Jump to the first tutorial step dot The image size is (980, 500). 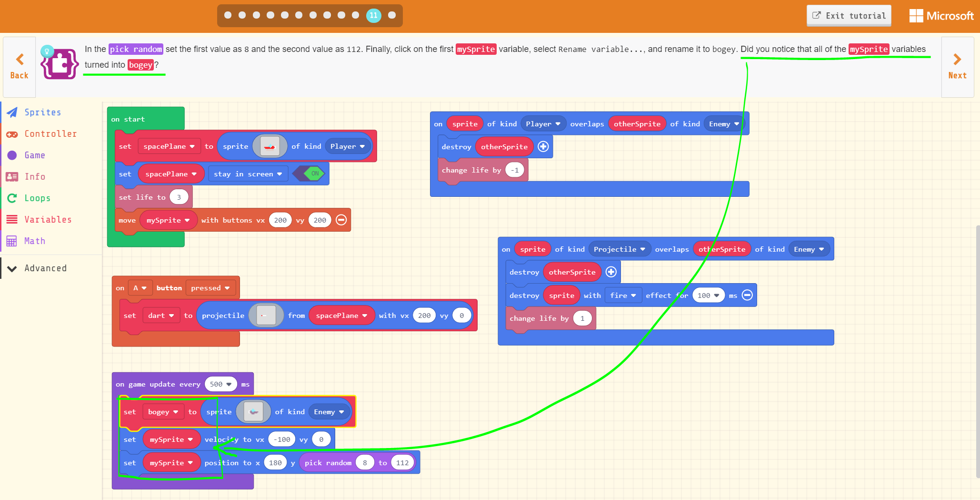coord(228,15)
